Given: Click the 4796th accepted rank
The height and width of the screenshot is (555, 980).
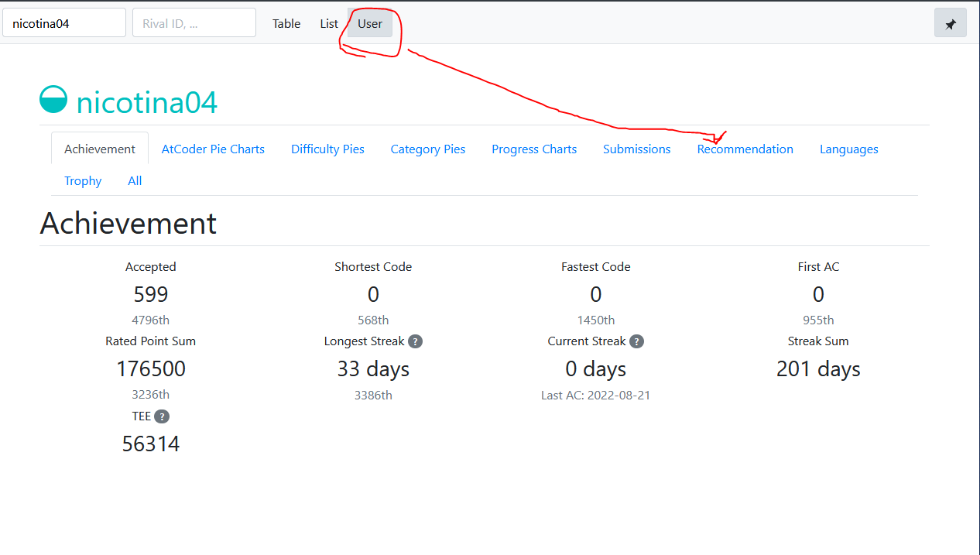Looking at the screenshot, I should [x=151, y=320].
